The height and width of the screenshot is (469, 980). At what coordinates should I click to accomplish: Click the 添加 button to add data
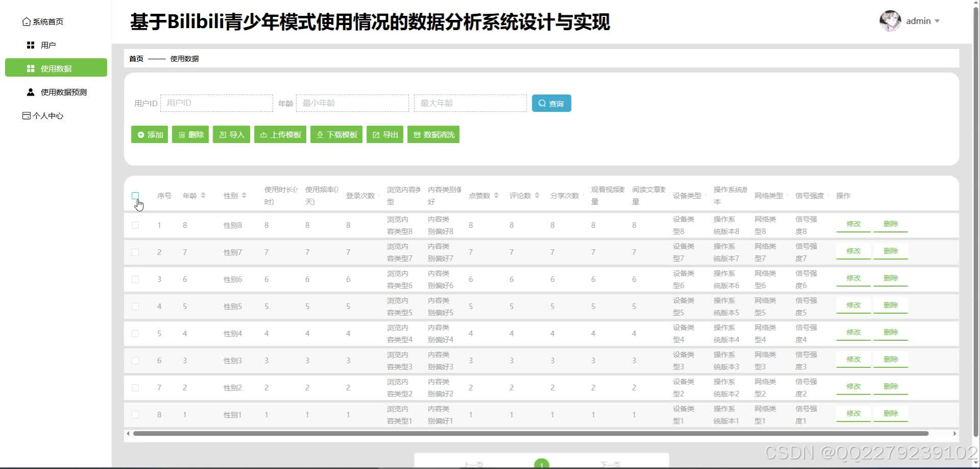click(x=149, y=134)
